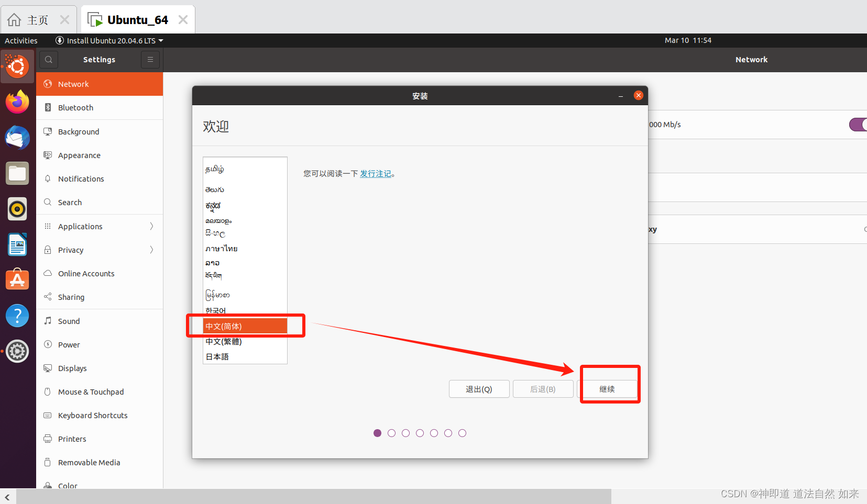
Task: Click the horizontal scrollbar left arrow
Action: (x=7, y=497)
